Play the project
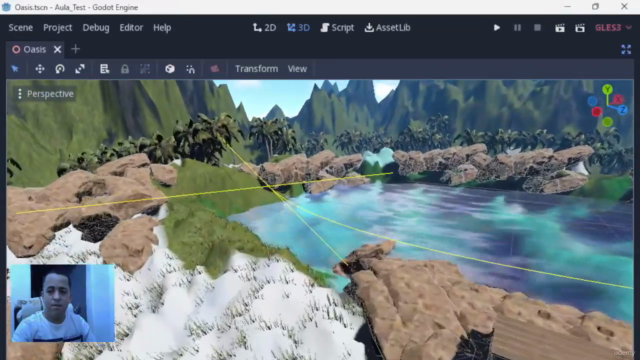Image resolution: width=640 pixels, height=360 pixels. (x=497, y=28)
